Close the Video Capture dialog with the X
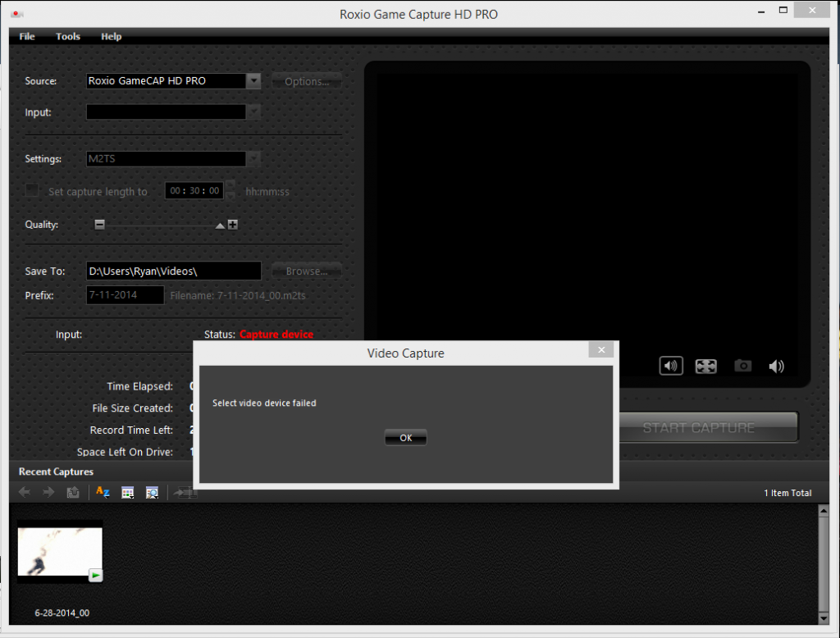 [x=601, y=350]
